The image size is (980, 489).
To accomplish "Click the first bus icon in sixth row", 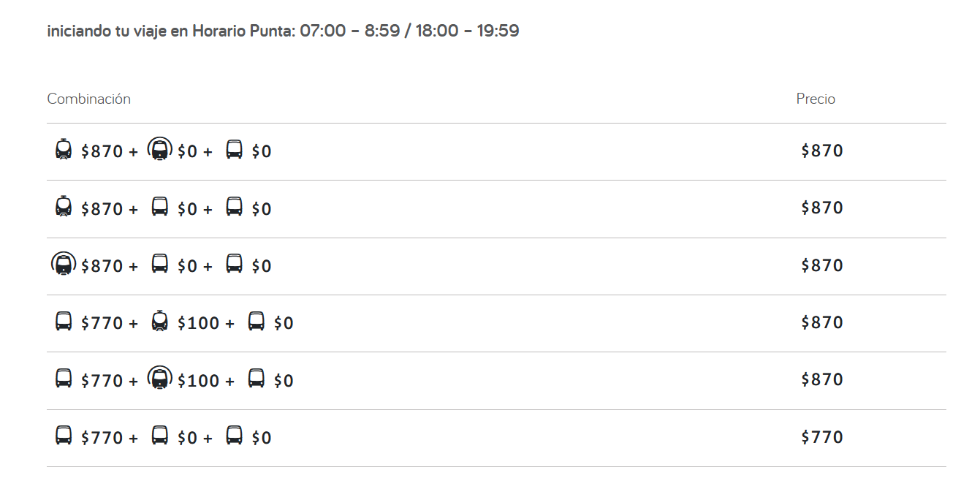I will coord(64,436).
